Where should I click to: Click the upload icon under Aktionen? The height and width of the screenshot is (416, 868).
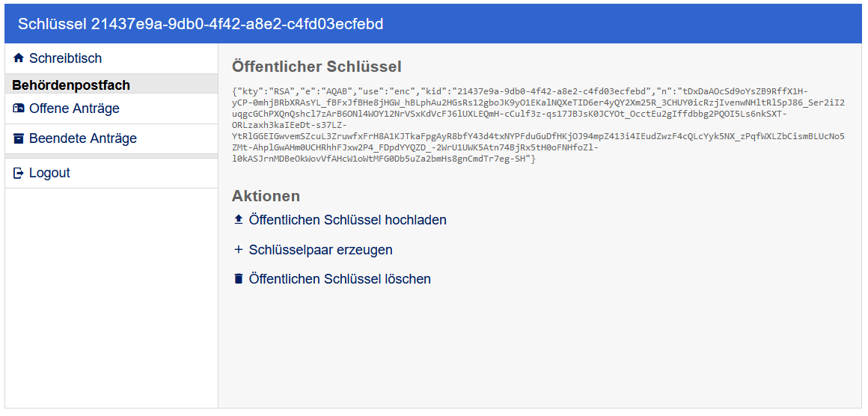point(239,220)
